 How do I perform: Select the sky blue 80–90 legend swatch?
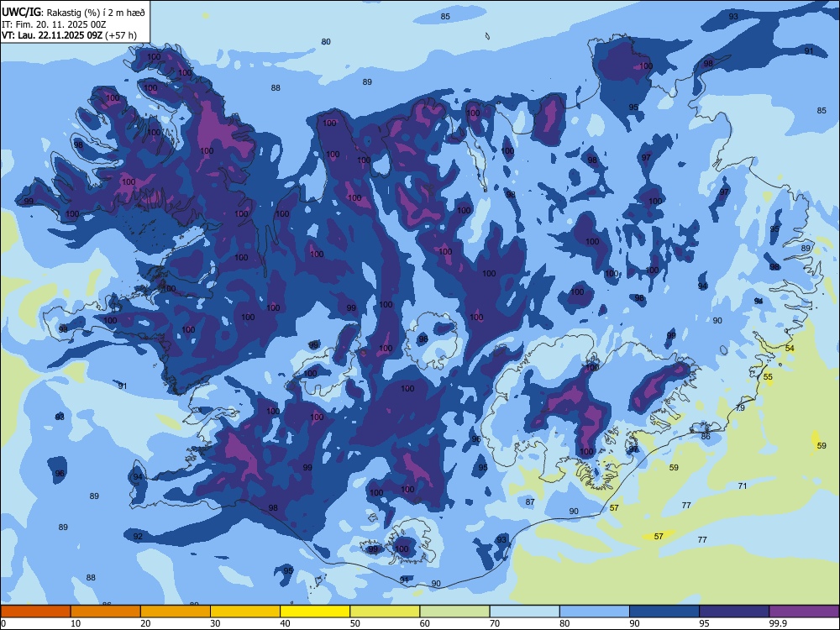pyautogui.click(x=595, y=612)
